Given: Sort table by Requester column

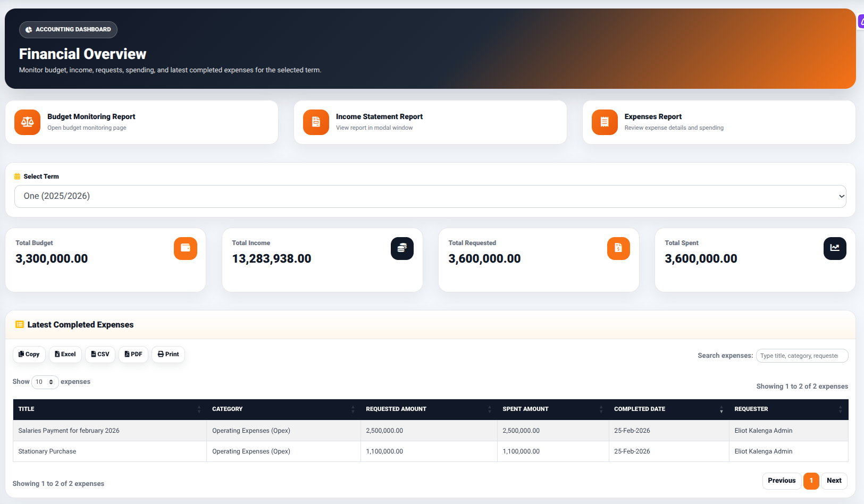Looking at the screenshot, I should (x=788, y=409).
